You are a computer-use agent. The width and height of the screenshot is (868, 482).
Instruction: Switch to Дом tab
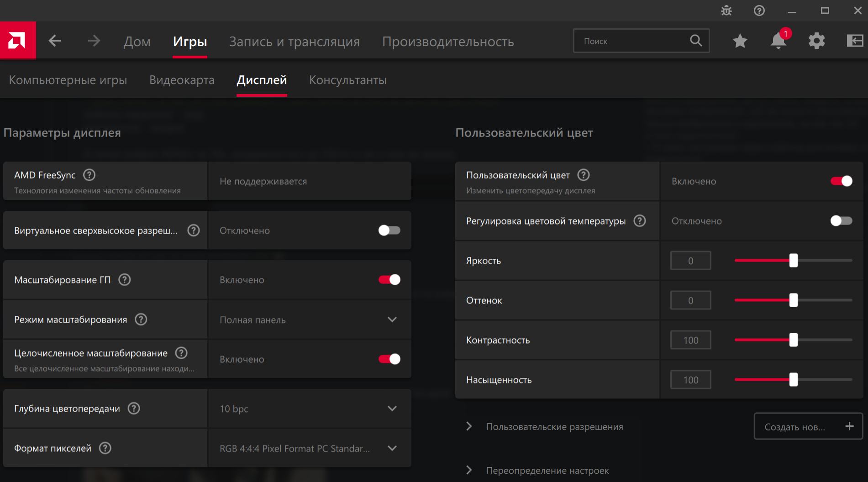tap(137, 42)
